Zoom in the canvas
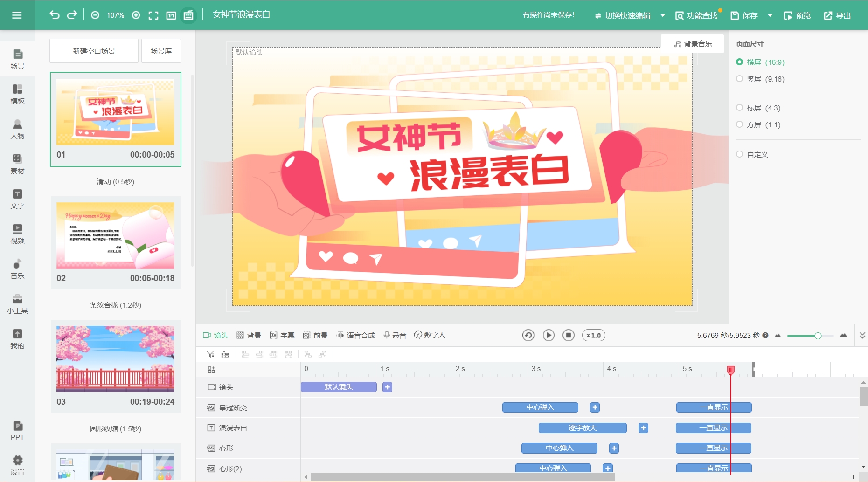 [x=136, y=15]
